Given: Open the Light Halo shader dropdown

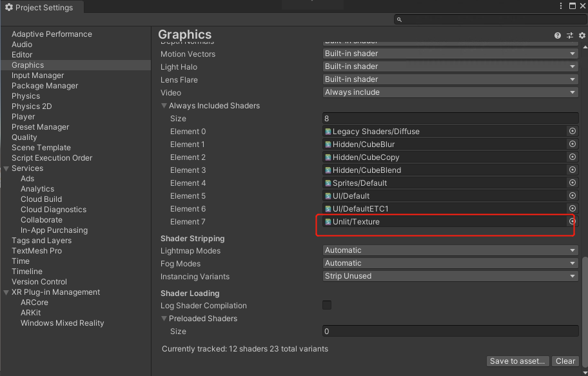Looking at the screenshot, I should tap(450, 66).
